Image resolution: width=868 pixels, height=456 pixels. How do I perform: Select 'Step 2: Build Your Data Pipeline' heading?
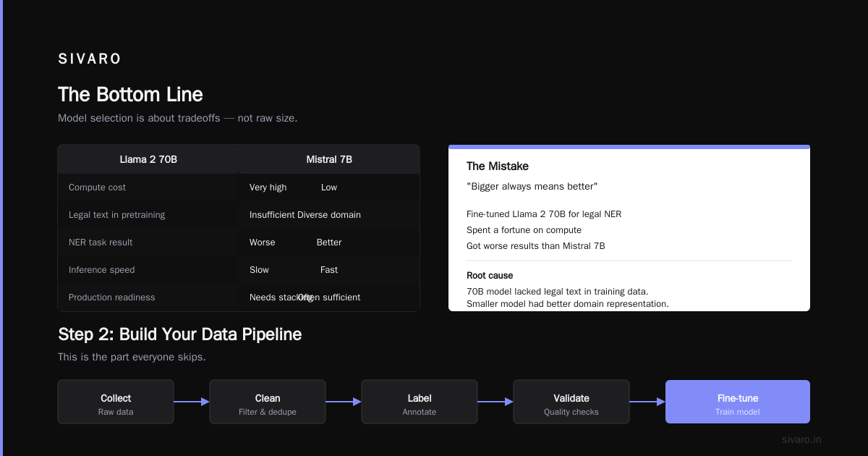[x=179, y=334]
